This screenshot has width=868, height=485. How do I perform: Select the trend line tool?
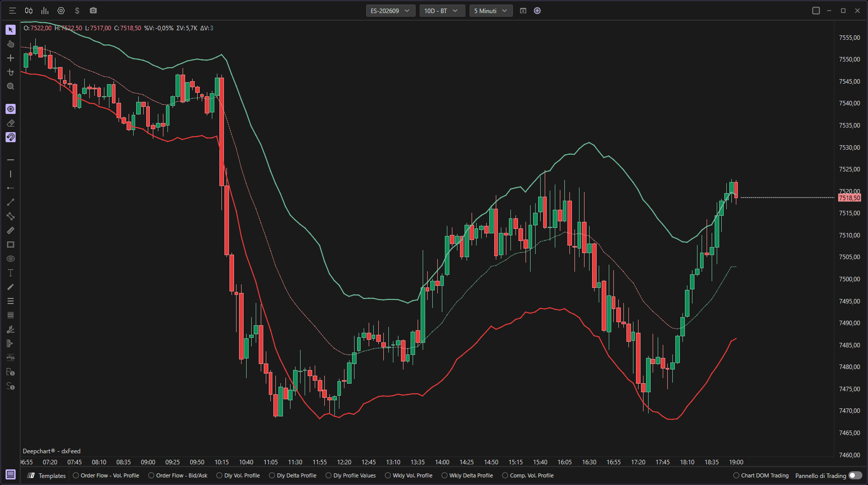point(11,202)
